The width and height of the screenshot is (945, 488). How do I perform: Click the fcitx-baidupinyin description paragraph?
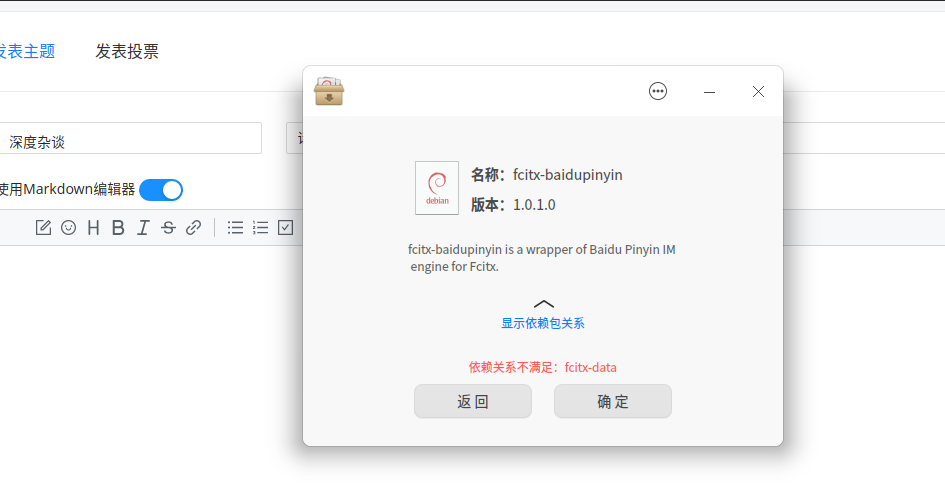[x=542, y=258]
